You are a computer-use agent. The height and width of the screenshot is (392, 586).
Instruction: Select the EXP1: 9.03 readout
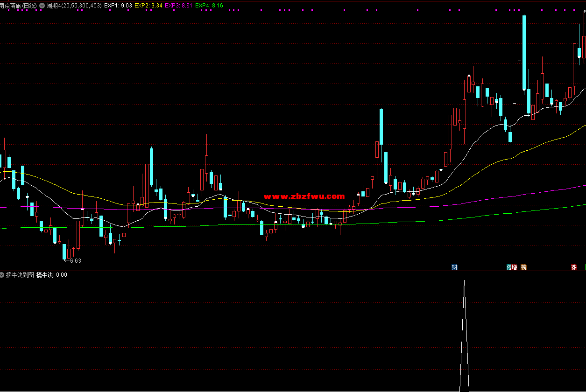click(118, 6)
